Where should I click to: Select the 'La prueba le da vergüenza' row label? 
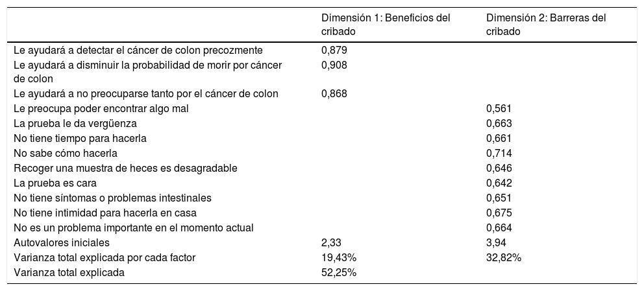pyautogui.click(x=75, y=123)
